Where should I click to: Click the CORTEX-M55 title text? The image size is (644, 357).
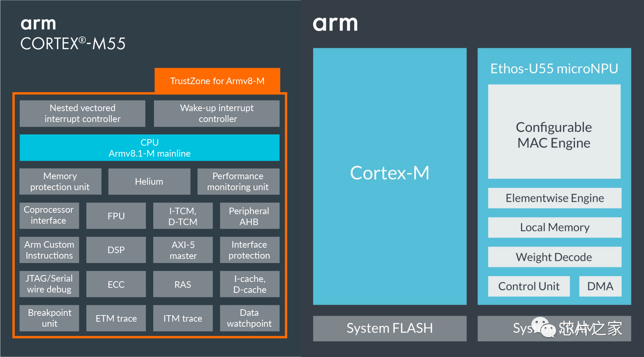73,44
